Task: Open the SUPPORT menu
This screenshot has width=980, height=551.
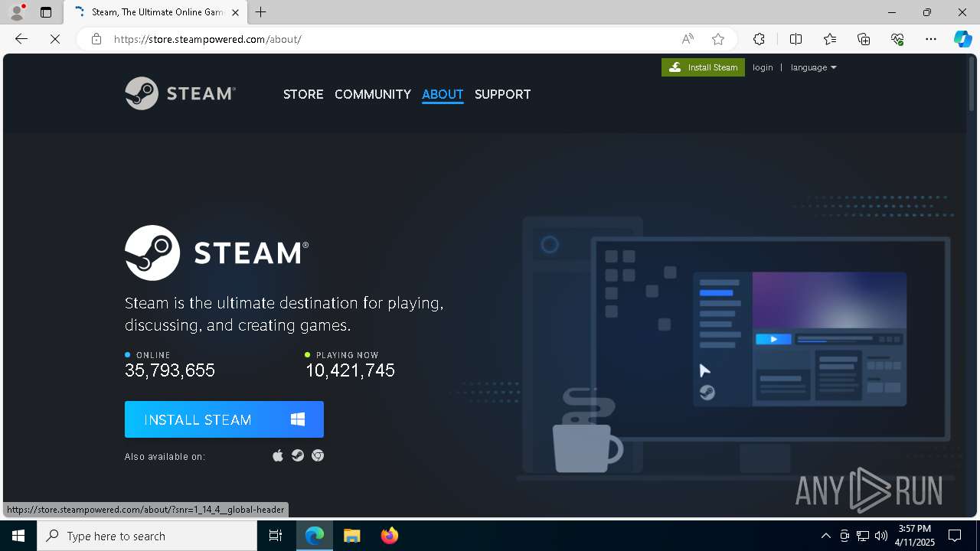Action: point(502,94)
